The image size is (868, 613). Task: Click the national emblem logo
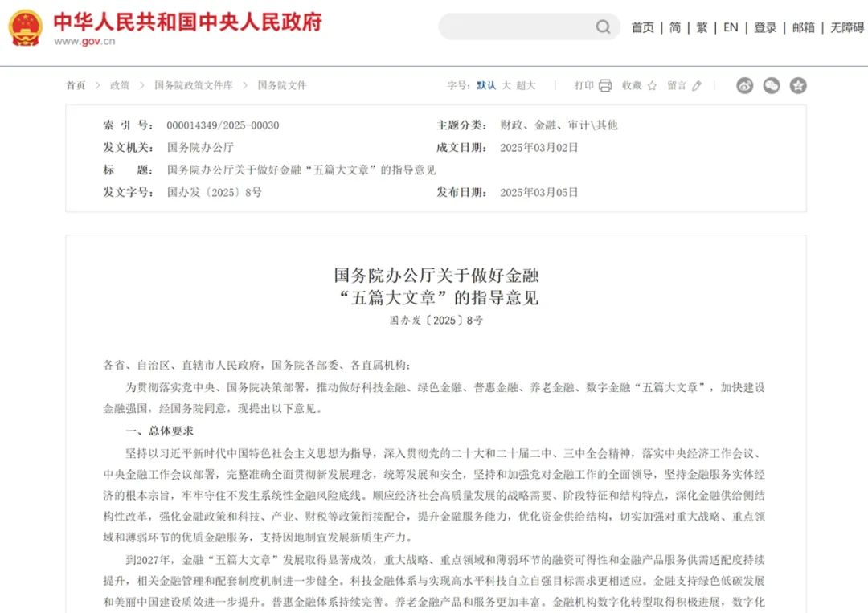26,27
